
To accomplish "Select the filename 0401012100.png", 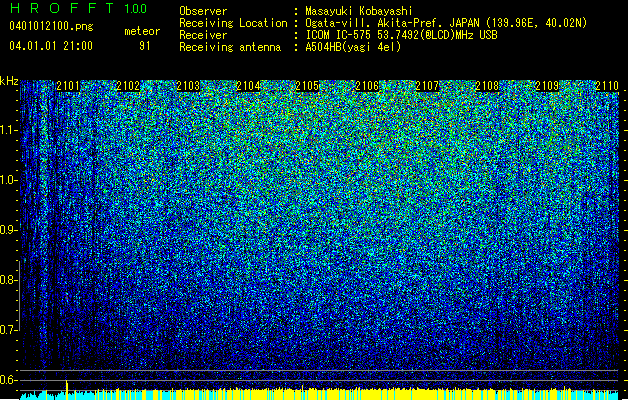I will [51, 26].
